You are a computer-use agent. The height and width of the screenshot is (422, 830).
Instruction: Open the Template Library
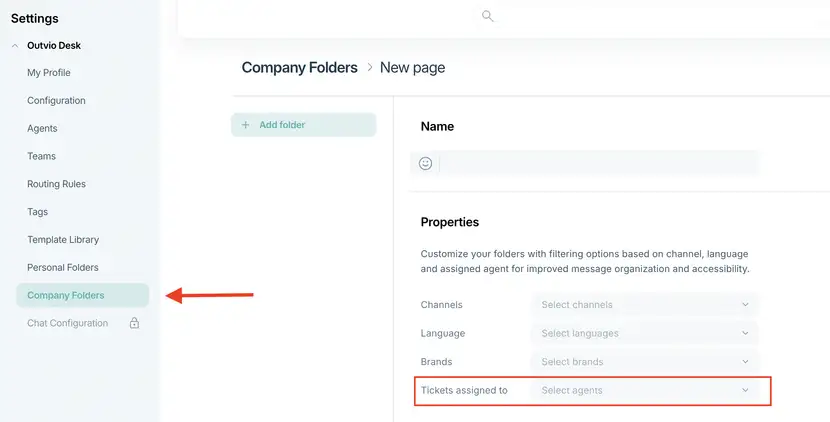(x=63, y=239)
